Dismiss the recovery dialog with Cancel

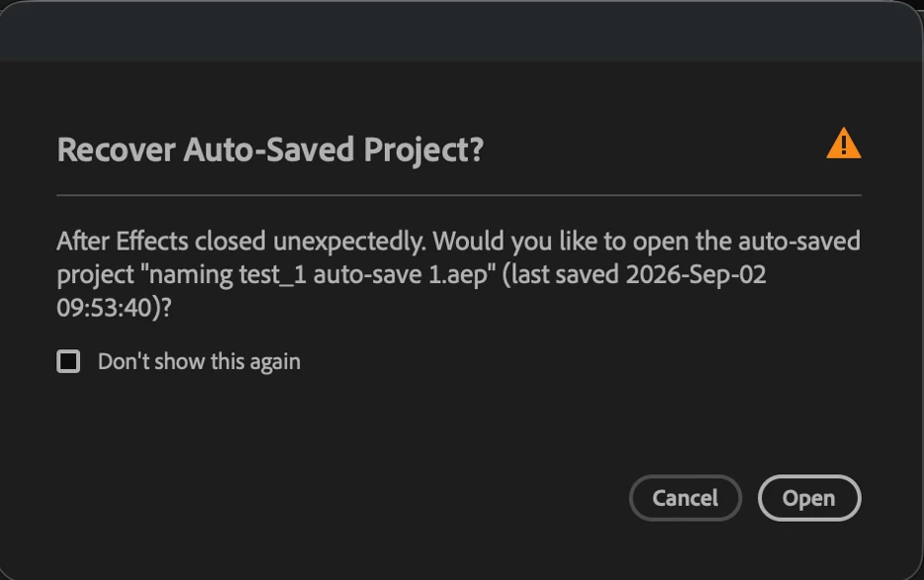(685, 498)
